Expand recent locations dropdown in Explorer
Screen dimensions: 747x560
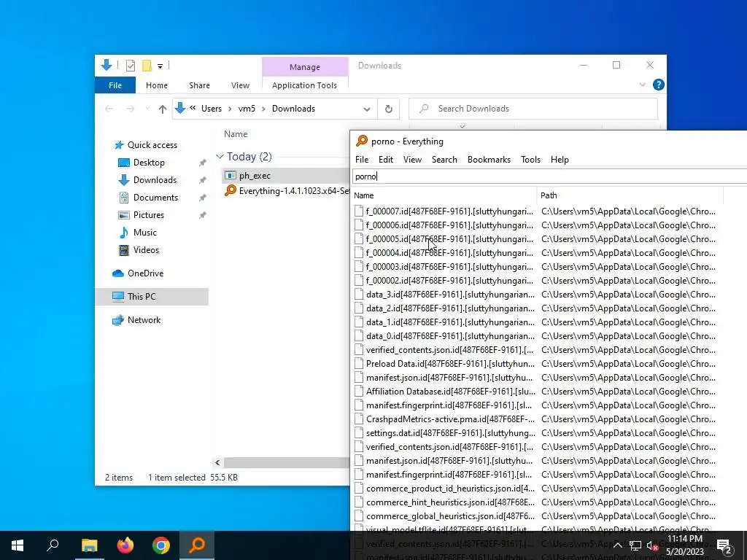click(147, 109)
